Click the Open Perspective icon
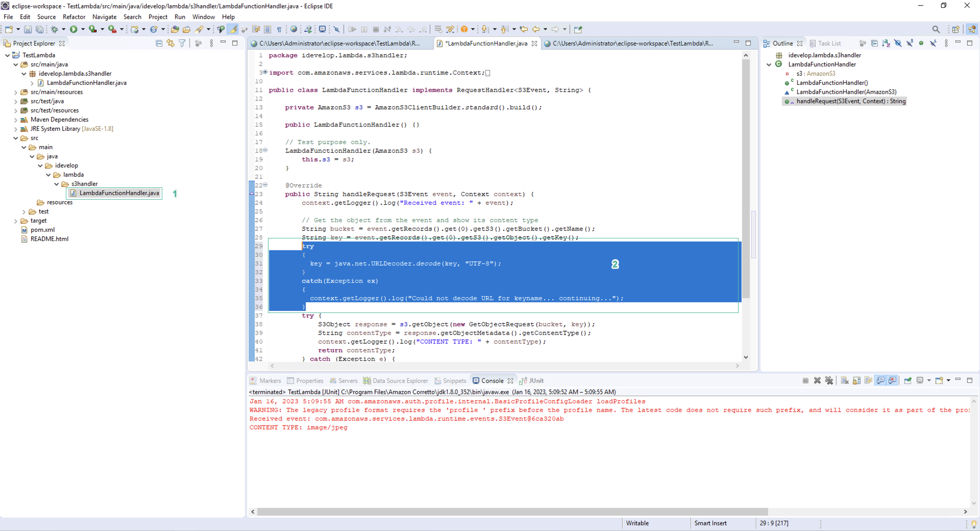 point(955,29)
